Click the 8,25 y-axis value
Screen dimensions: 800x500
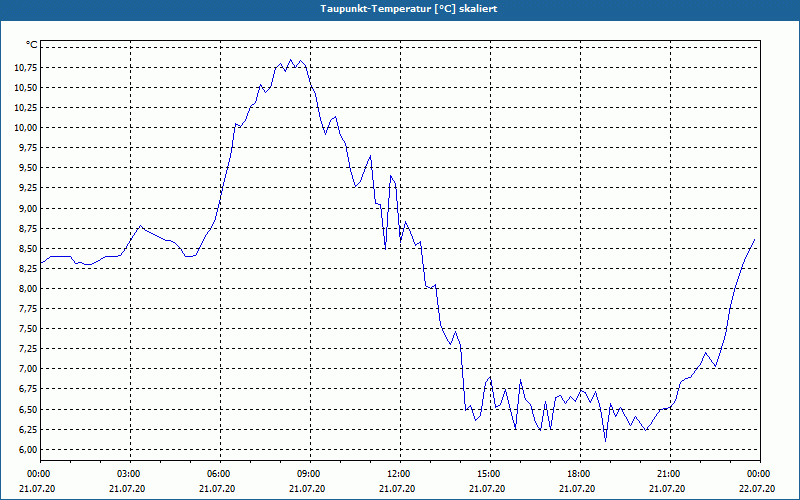click(28, 268)
